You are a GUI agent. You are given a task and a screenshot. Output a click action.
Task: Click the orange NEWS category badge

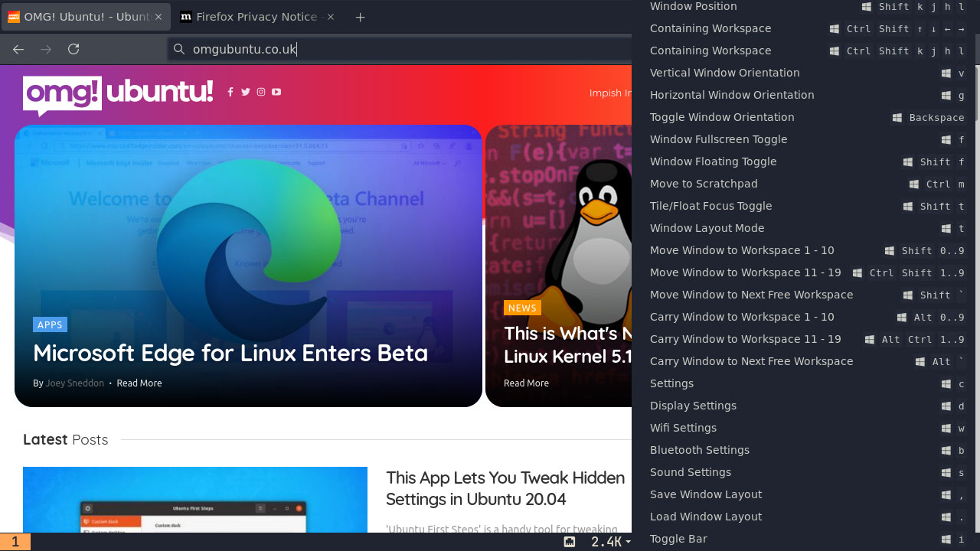click(522, 308)
